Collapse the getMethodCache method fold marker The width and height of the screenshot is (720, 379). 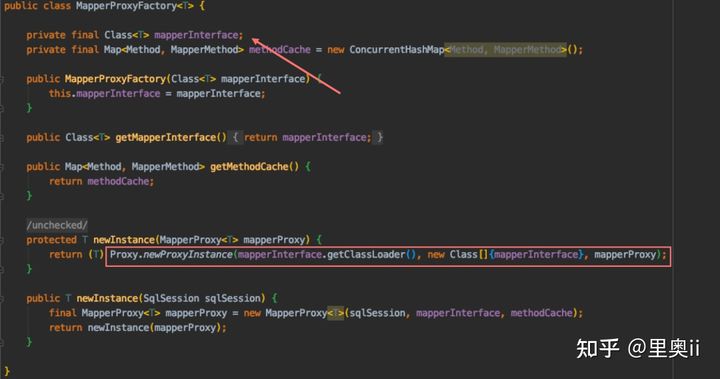click(2, 167)
